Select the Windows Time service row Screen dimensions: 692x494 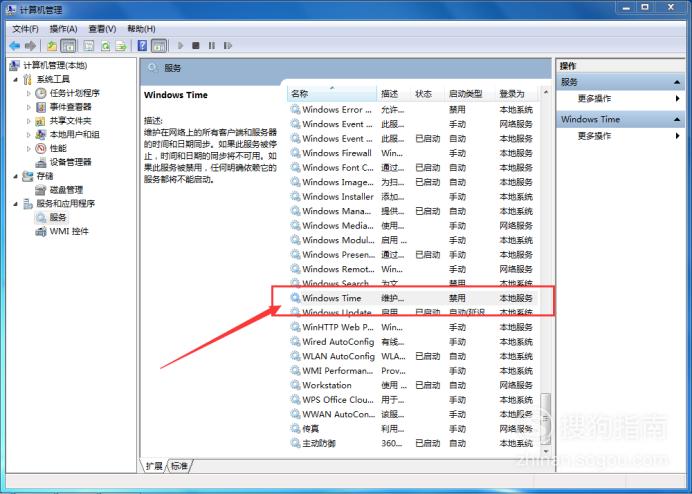[413, 298]
